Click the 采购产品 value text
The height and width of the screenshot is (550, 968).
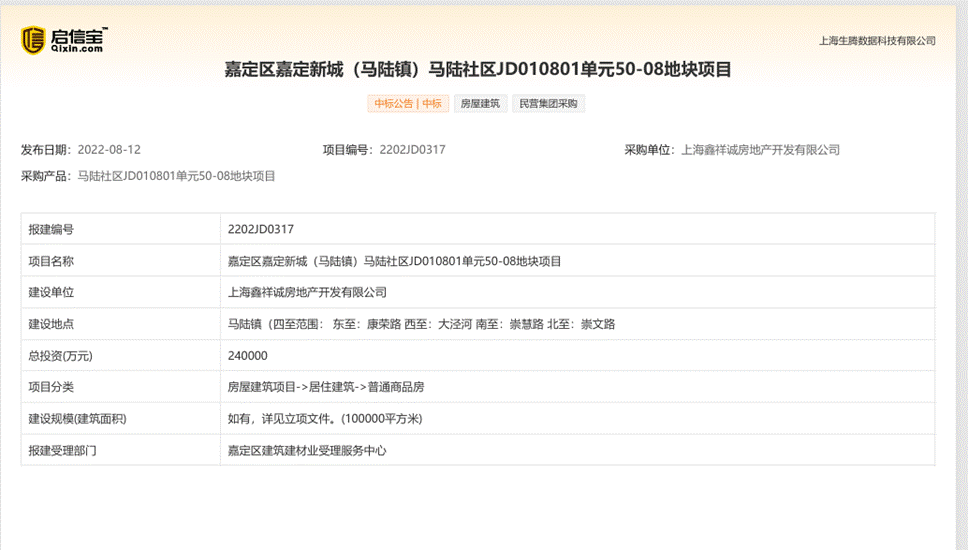coord(176,176)
